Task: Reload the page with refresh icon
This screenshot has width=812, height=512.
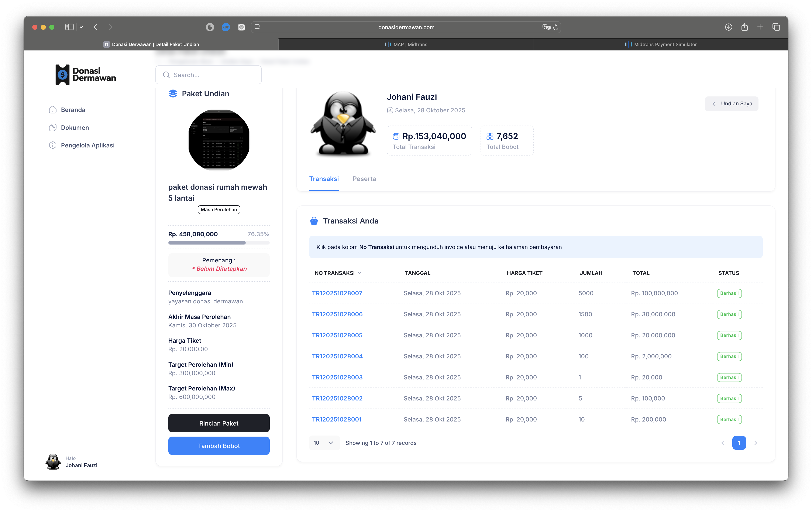Action: 556,27
